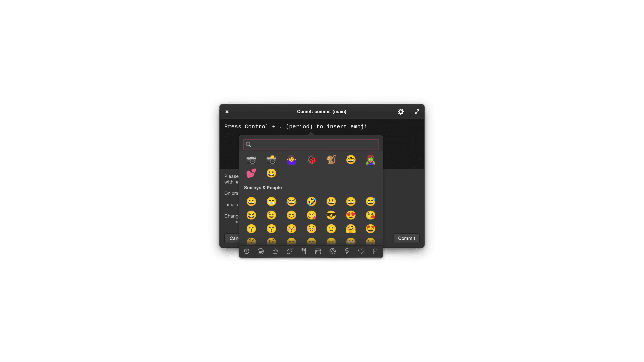Select the heart/love category icon
Screen dimensions: 644x362
pyautogui.click(x=361, y=251)
